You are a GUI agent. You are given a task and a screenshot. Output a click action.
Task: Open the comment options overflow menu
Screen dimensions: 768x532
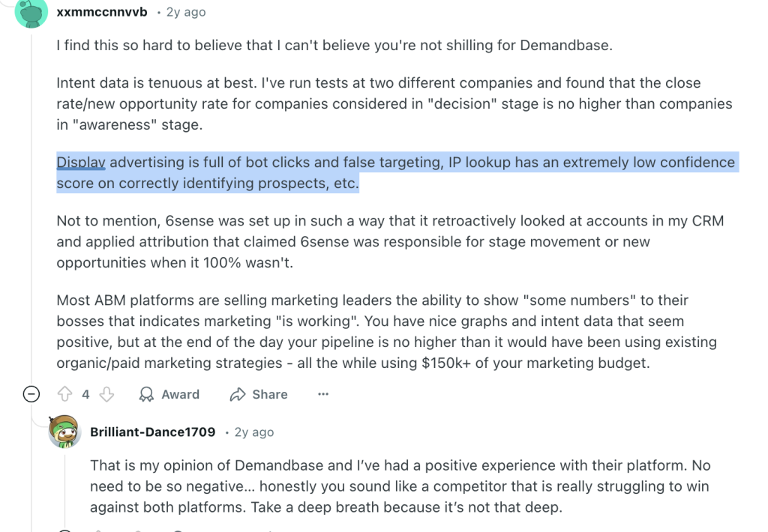click(x=322, y=393)
